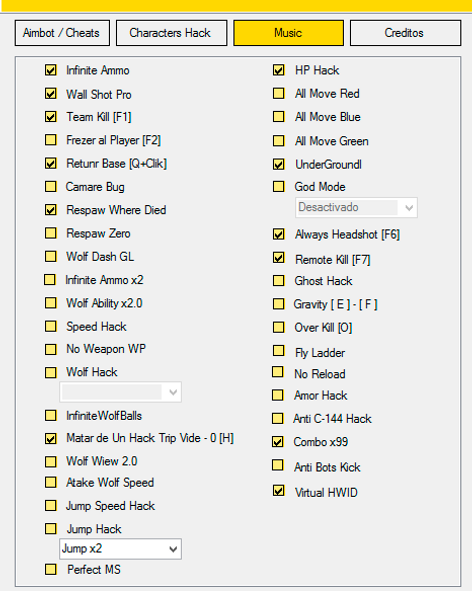Image resolution: width=472 pixels, height=591 pixels.
Task: Enable Anti C-144 Hack
Action: pos(278,418)
